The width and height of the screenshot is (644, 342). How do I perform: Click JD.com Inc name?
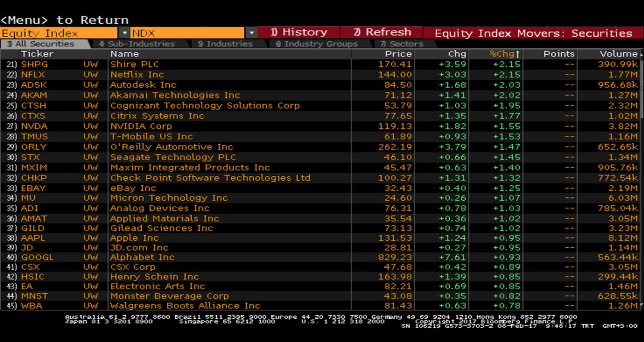[139, 248]
